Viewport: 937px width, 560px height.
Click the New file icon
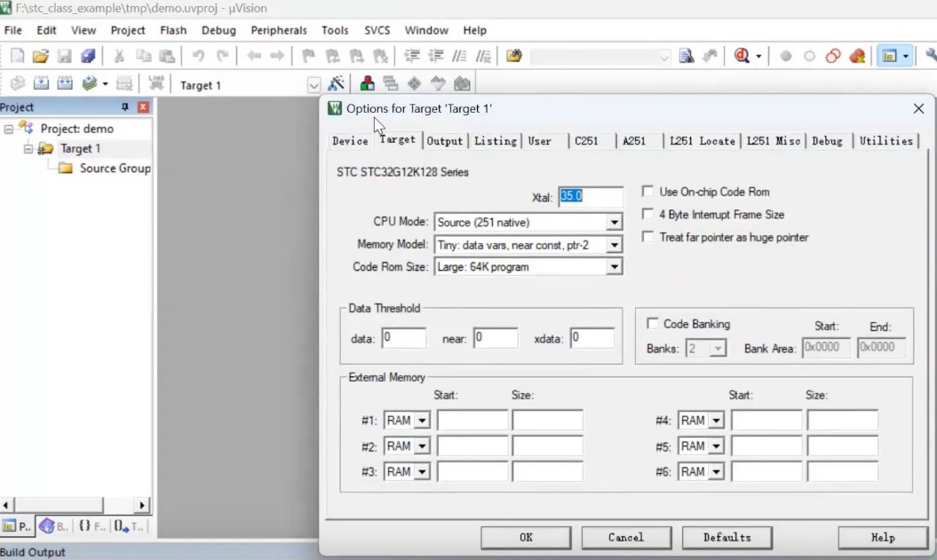[17, 56]
